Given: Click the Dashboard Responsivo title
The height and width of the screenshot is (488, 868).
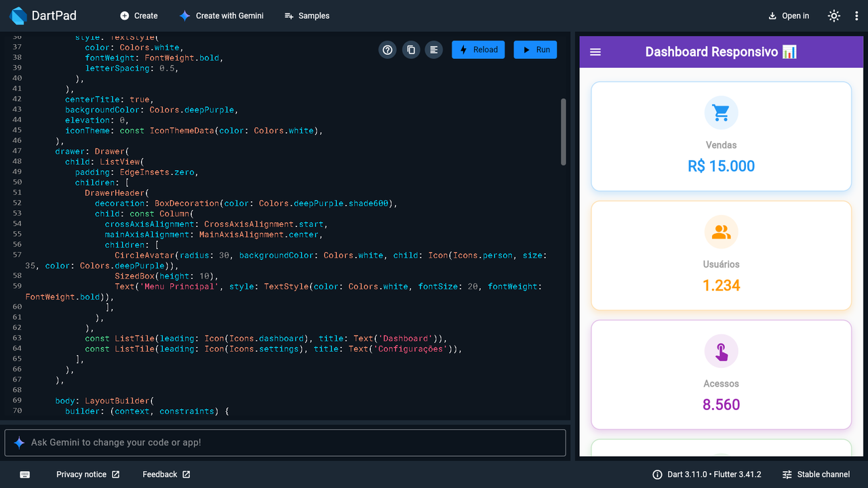Looking at the screenshot, I should click(x=721, y=52).
